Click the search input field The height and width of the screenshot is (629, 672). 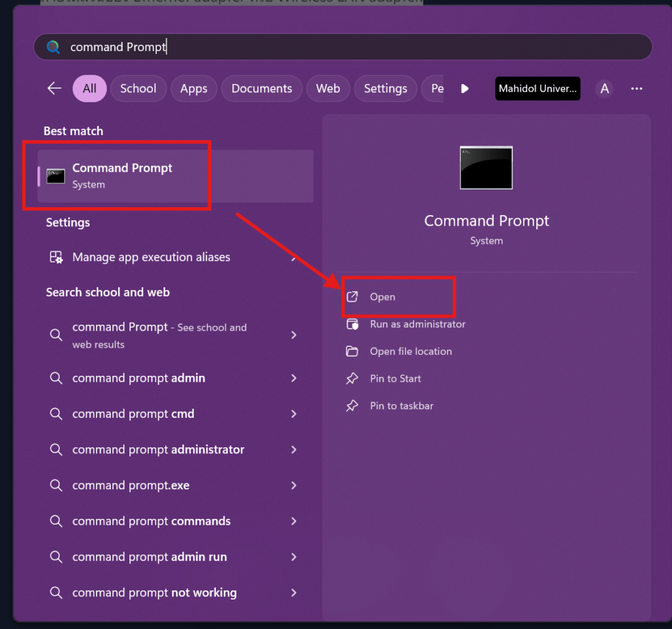343,47
